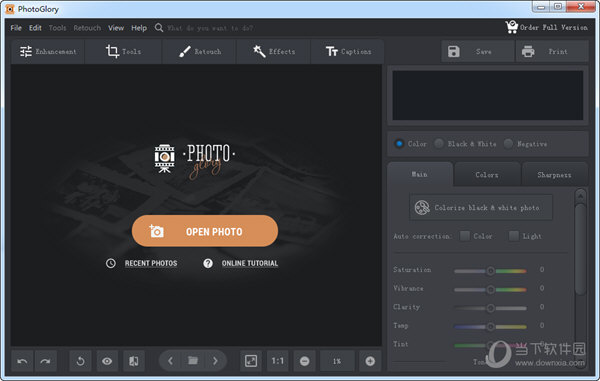Viewport: 600px width, 381px height.
Task: Click the Saturation value 0
Action: (x=542, y=270)
